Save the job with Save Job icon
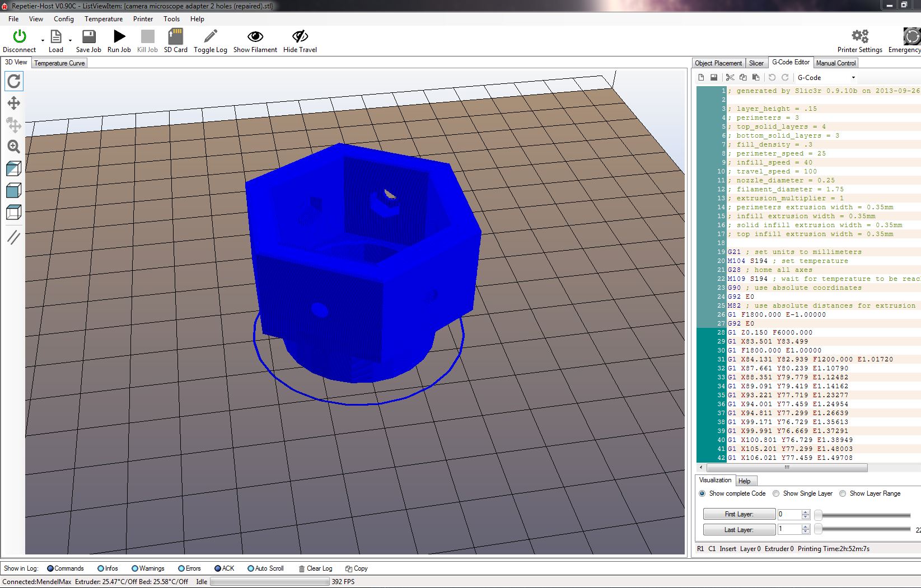921x588 pixels. (x=88, y=37)
